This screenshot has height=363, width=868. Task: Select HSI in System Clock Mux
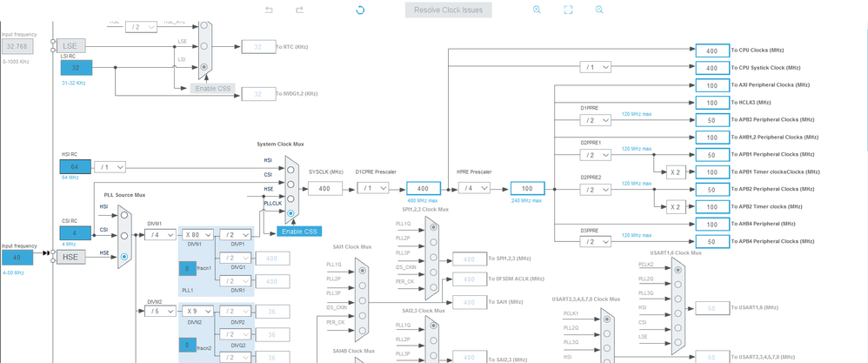[290, 170]
